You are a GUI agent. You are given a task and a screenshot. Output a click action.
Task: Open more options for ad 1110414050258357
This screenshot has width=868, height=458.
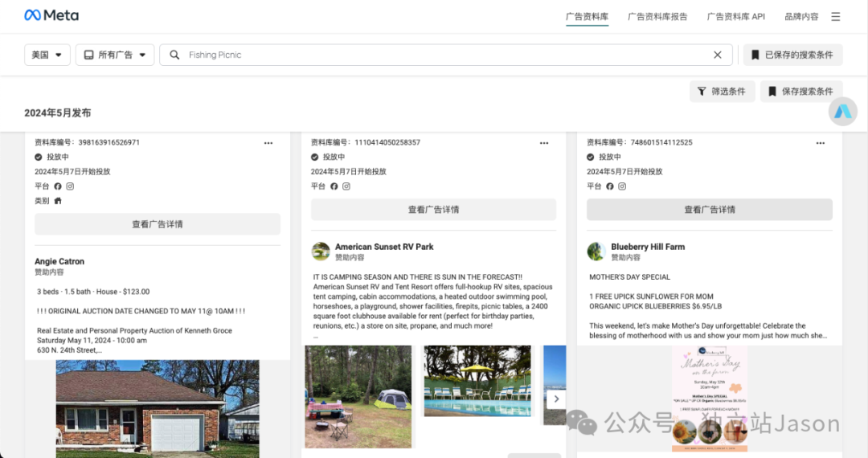(544, 143)
